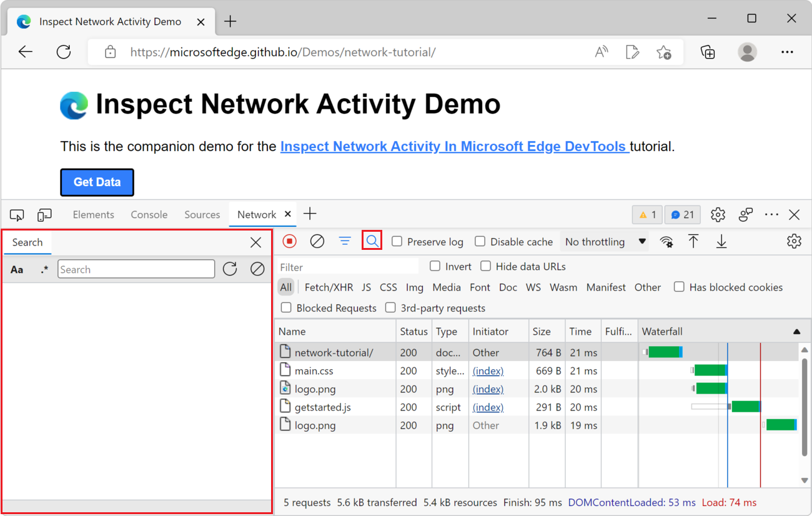Viewport: 812px width, 516px height.
Task: Click the edit page icon in address bar
Action: point(633,52)
